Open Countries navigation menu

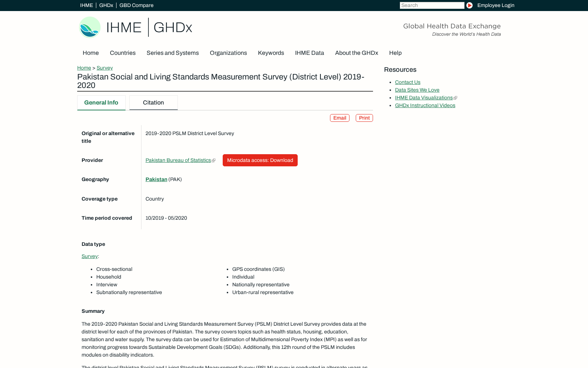tap(123, 53)
